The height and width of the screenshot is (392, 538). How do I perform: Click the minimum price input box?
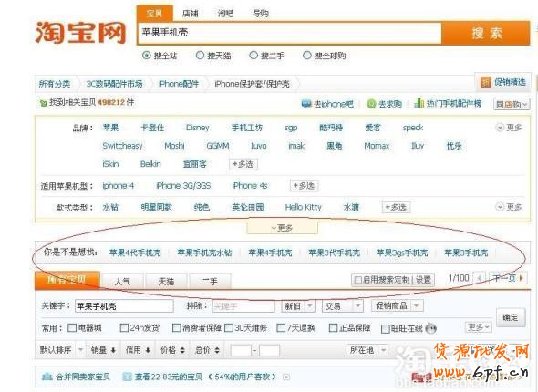point(241,350)
